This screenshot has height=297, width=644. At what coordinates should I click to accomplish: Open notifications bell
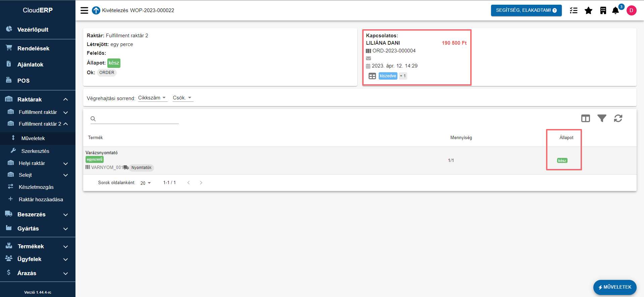pyautogui.click(x=615, y=10)
